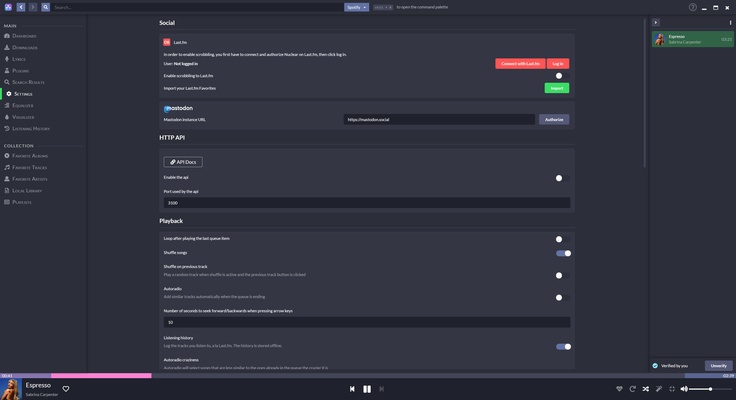
Task: Toggle Loop after playing last queue item
Action: pyautogui.click(x=563, y=239)
